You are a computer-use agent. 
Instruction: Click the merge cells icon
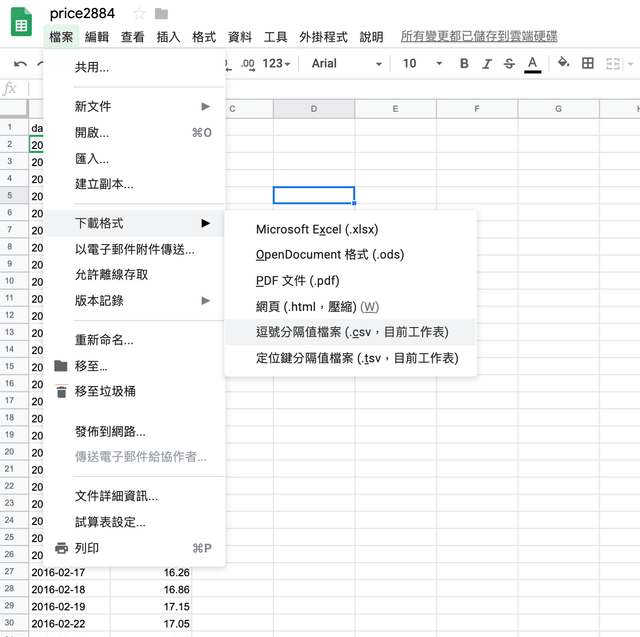pyautogui.click(x=613, y=64)
